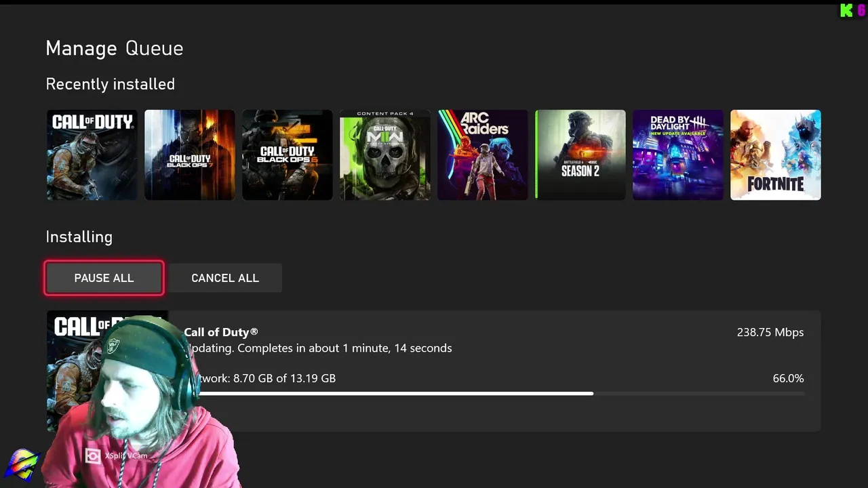Screen dimensions: 868x488
Task: Open the Dead by Daylight tile
Action: point(678,155)
